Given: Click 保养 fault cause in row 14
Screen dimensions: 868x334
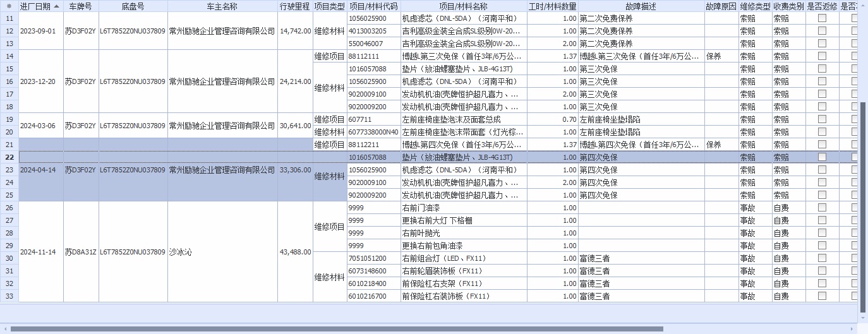Looking at the screenshot, I should point(714,56).
